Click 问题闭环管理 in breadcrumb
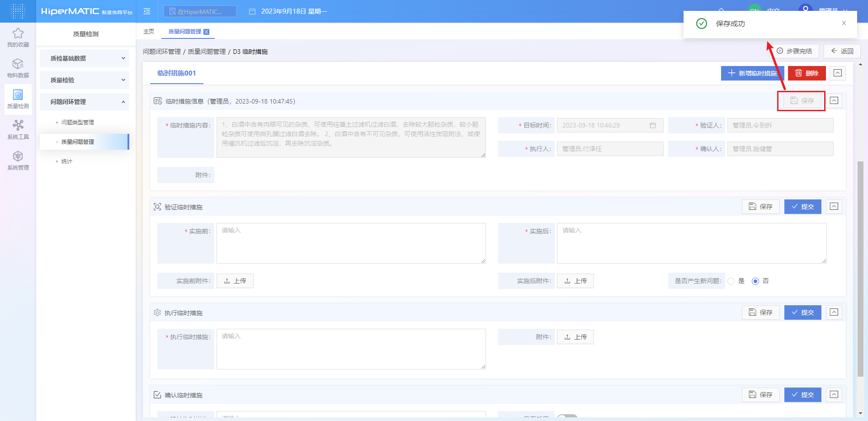 (162, 52)
